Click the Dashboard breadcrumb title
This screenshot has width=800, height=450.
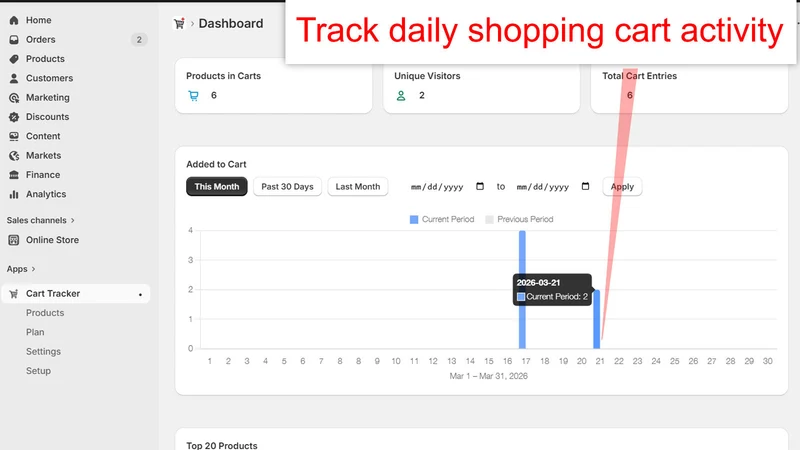pos(231,23)
